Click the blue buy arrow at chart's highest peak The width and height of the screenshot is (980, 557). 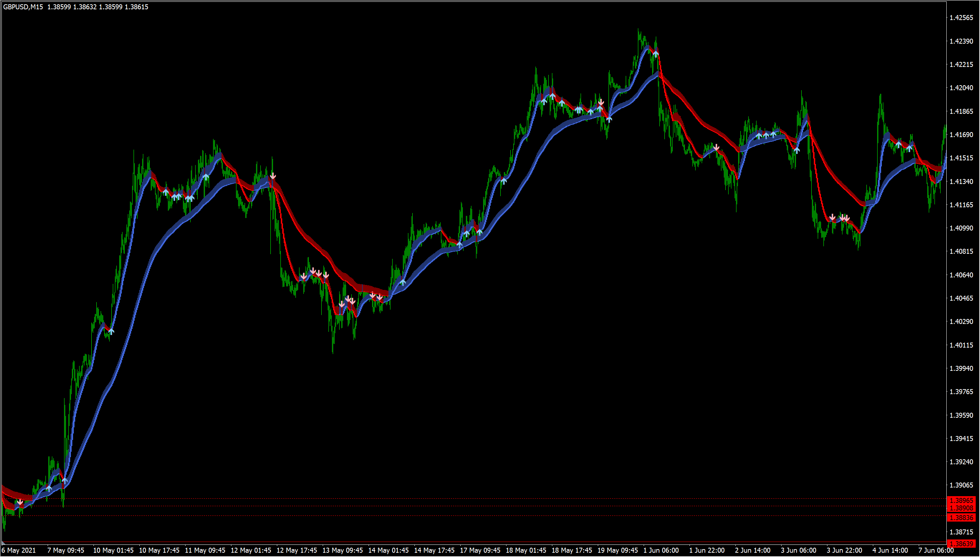point(655,54)
